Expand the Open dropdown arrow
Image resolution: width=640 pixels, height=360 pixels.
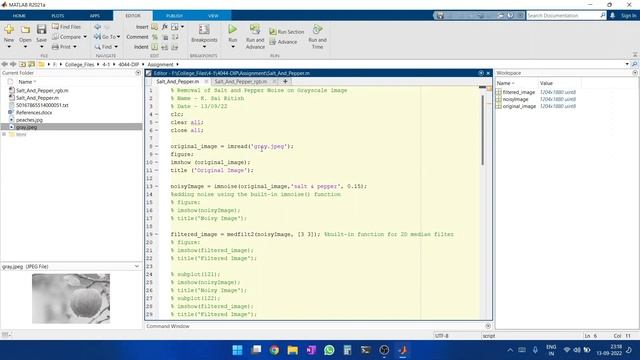coord(25,47)
